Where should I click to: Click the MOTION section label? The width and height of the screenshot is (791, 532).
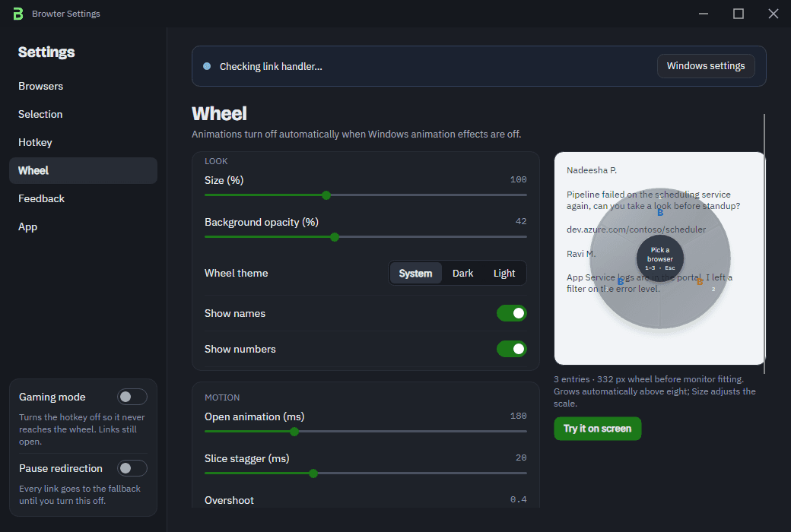coord(222,398)
